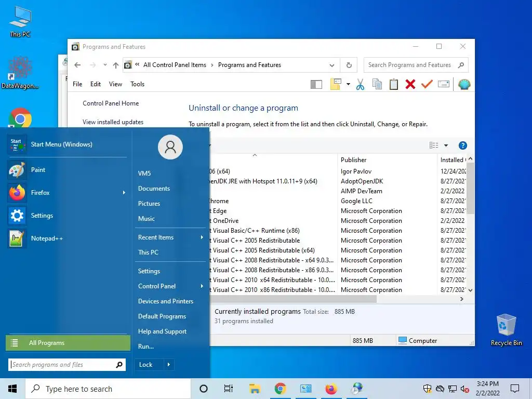This screenshot has width=532, height=399.
Task: Go back with the left arrow button
Action: (77, 65)
